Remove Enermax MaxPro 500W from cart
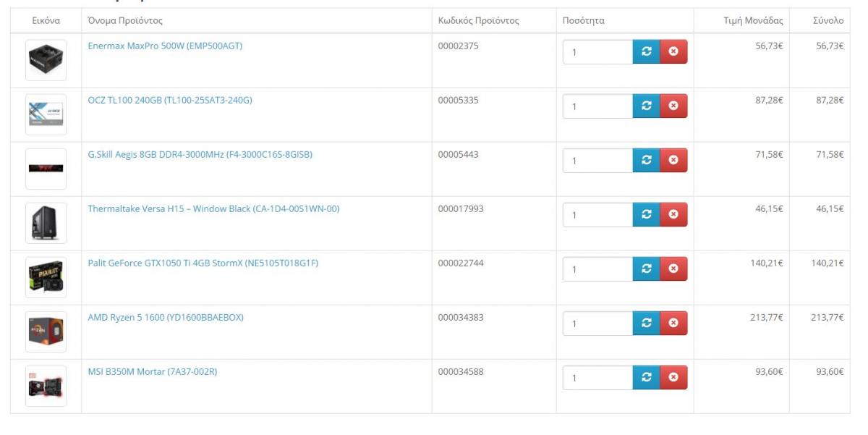 pos(673,51)
